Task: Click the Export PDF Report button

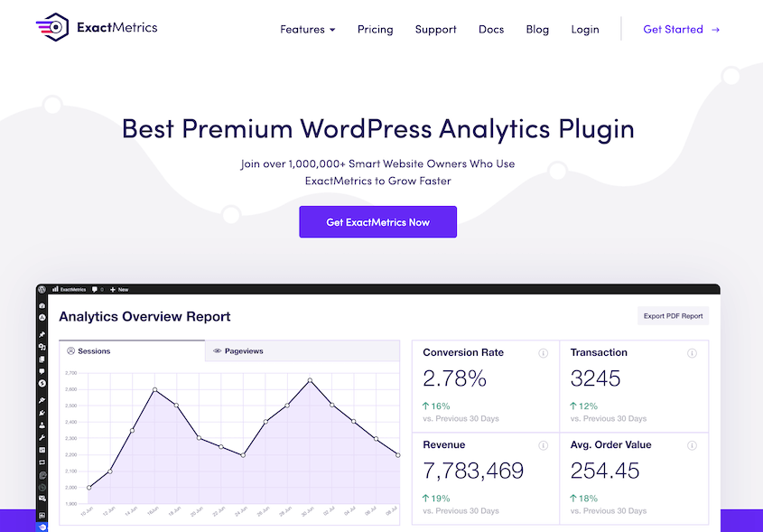Action: point(673,316)
